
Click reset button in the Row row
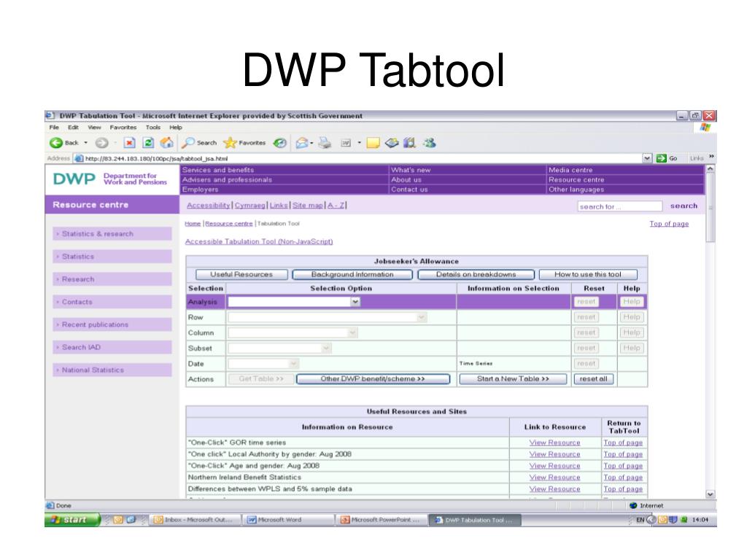(x=586, y=317)
